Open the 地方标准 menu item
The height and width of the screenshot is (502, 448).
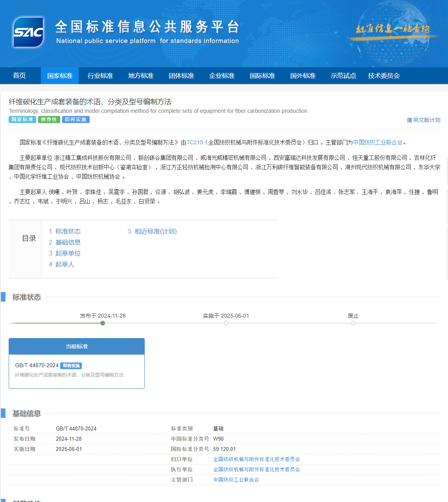[141, 76]
